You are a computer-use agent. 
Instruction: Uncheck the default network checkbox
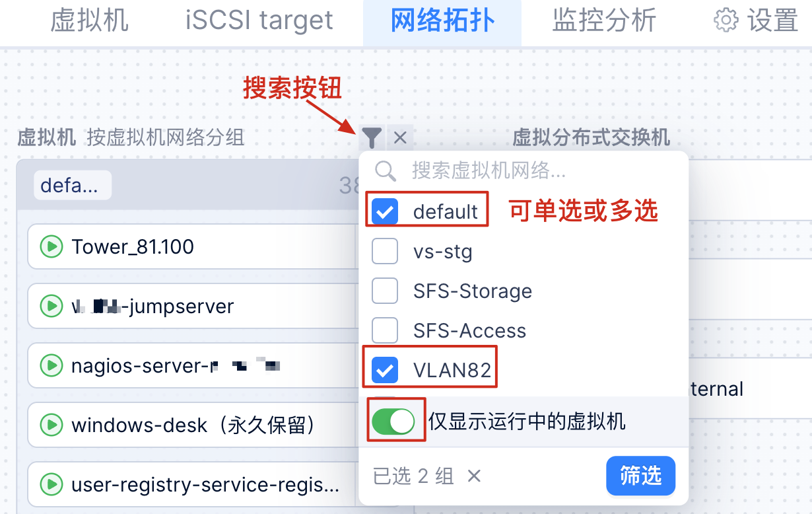386,211
